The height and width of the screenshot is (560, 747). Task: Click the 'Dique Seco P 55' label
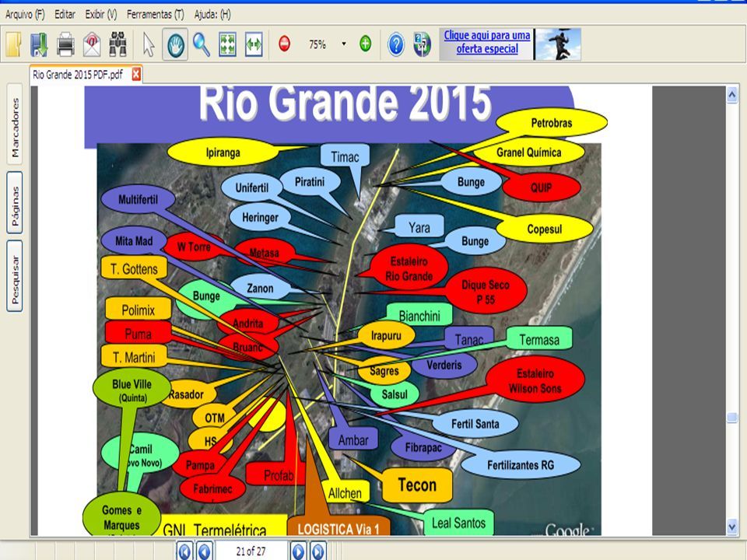click(x=486, y=292)
